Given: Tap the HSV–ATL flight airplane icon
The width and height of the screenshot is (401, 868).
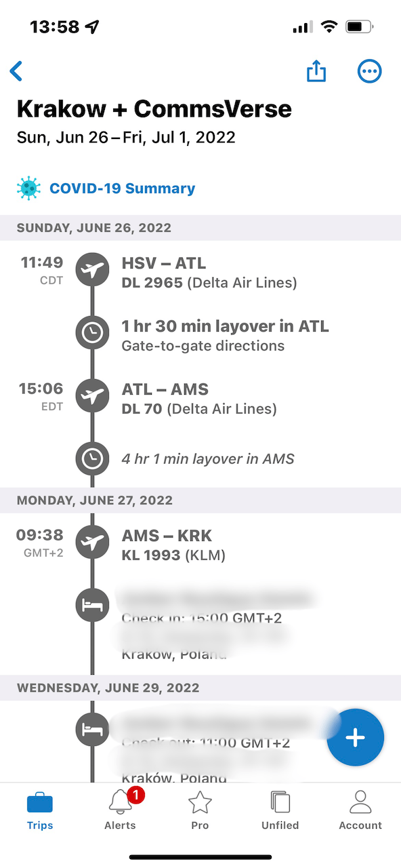Looking at the screenshot, I should (x=93, y=269).
